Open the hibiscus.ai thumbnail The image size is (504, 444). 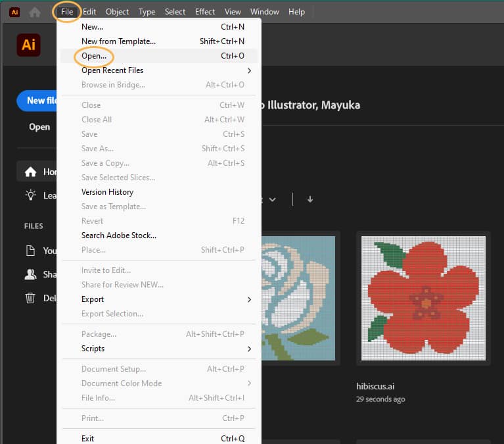(424, 298)
